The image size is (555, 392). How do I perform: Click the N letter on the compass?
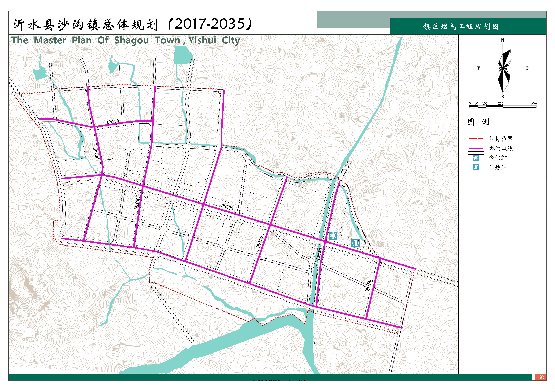(x=503, y=40)
